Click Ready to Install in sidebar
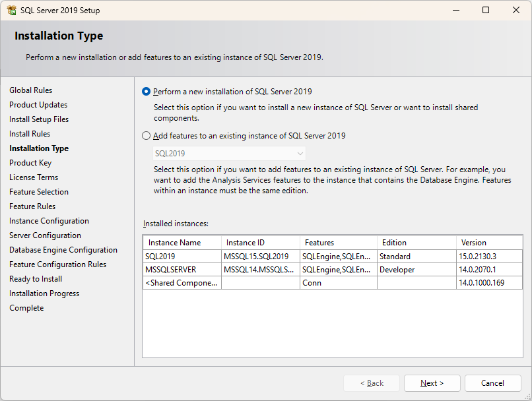The width and height of the screenshot is (532, 401). click(x=36, y=279)
